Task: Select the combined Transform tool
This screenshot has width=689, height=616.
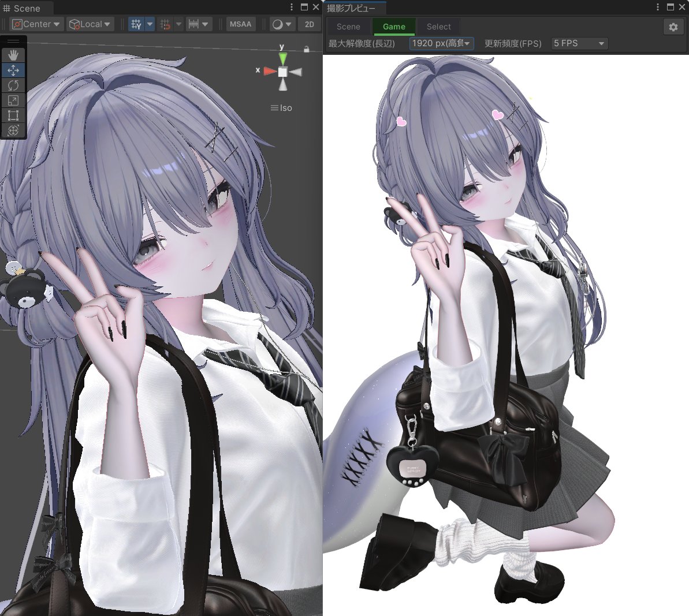Action: 13,130
